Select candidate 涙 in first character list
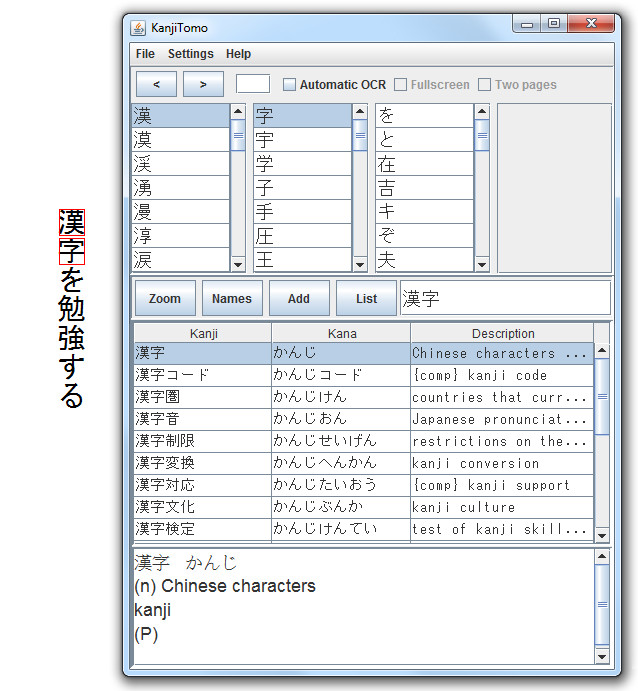Screen dimensions: 638x691 pos(180,259)
